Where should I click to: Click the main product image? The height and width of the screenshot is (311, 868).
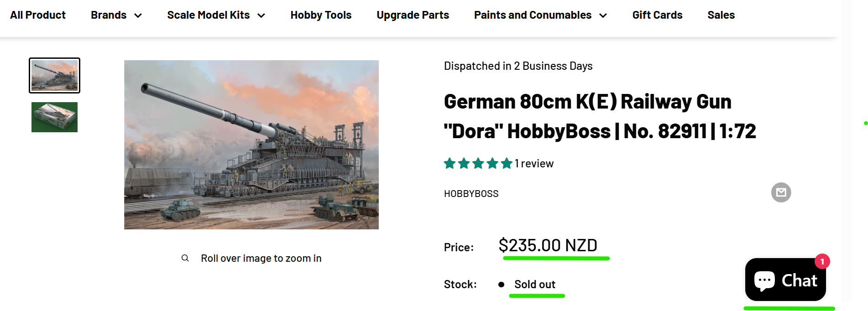click(x=251, y=145)
